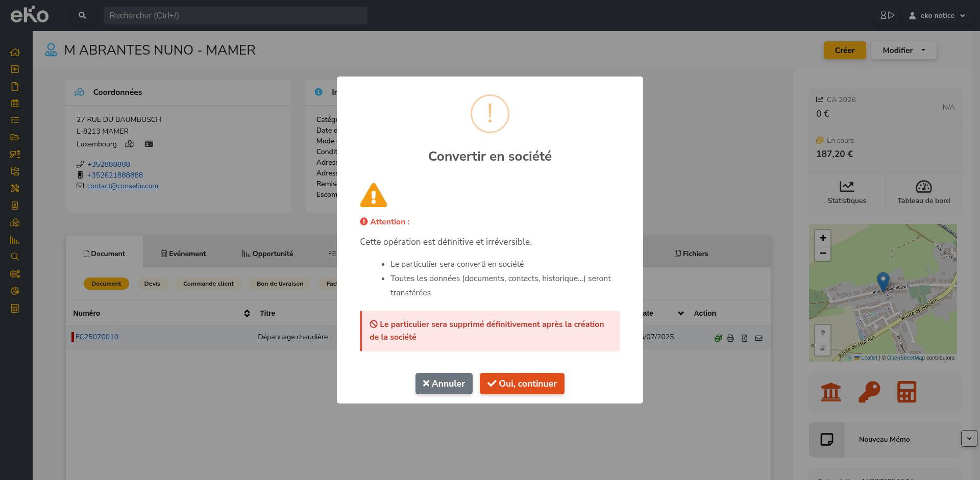Toggle the Devis document filter
The image size is (980, 480).
pyautogui.click(x=152, y=284)
